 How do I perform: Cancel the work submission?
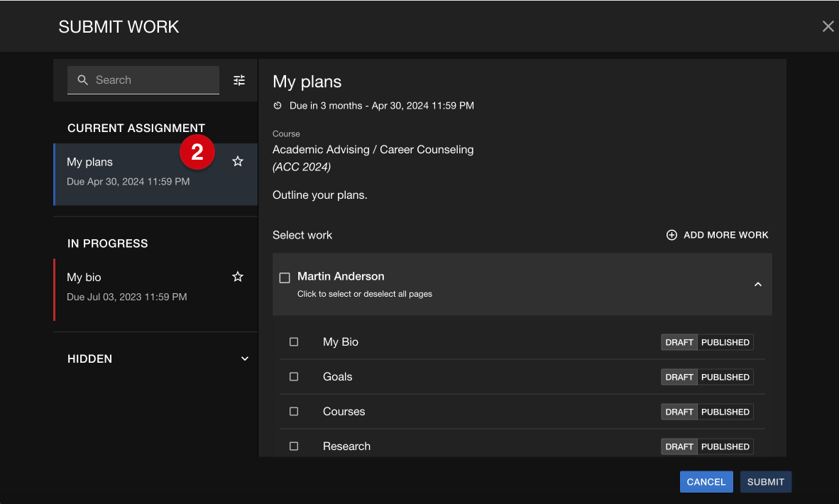click(x=706, y=481)
